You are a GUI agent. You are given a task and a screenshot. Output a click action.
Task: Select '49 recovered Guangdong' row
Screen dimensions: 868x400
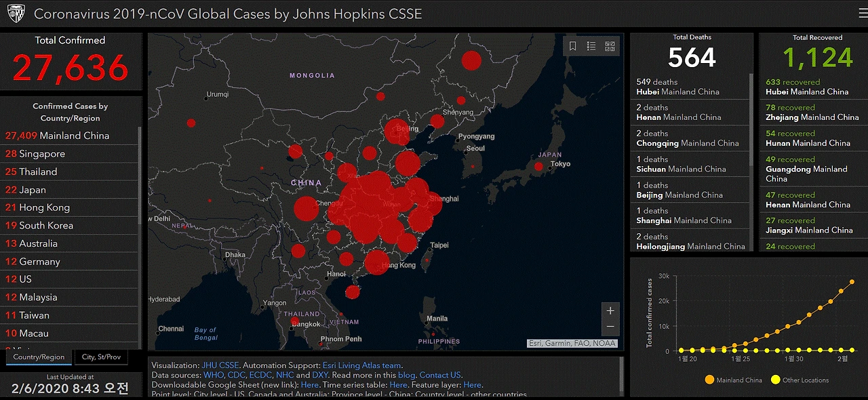tap(812, 169)
